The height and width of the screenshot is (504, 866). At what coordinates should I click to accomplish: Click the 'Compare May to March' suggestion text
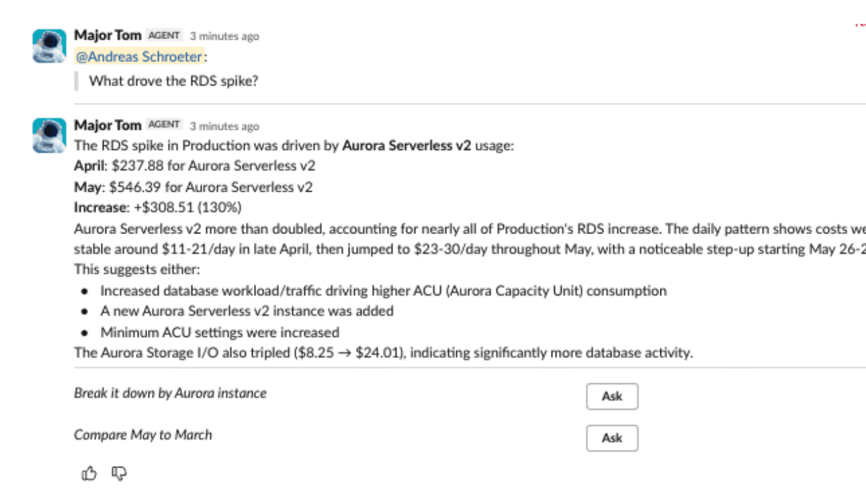coord(143,435)
